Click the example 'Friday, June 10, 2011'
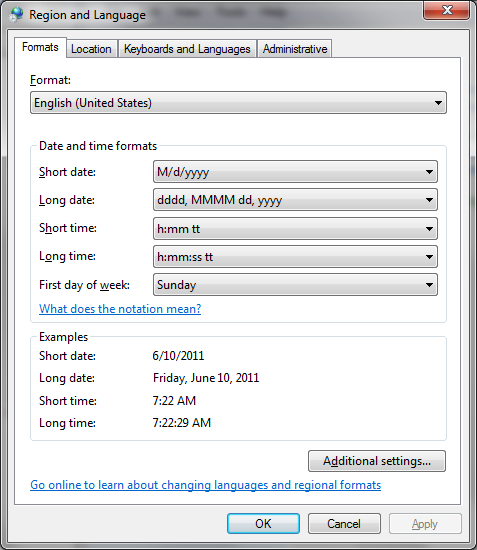477x550 pixels. point(206,378)
